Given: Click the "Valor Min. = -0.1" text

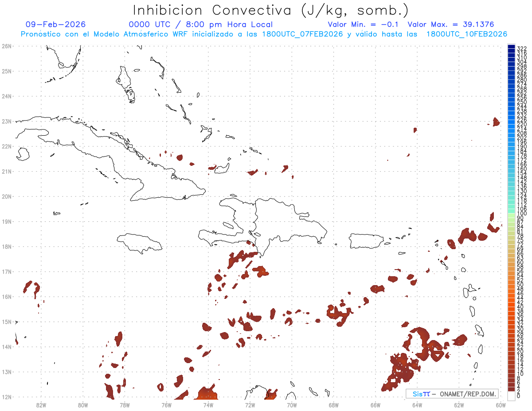Looking at the screenshot, I should click(x=364, y=24).
